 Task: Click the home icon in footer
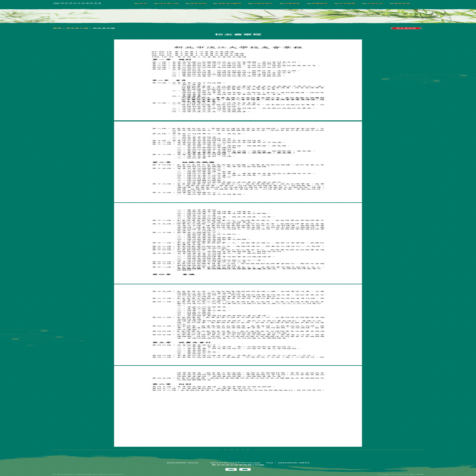click(x=245, y=469)
